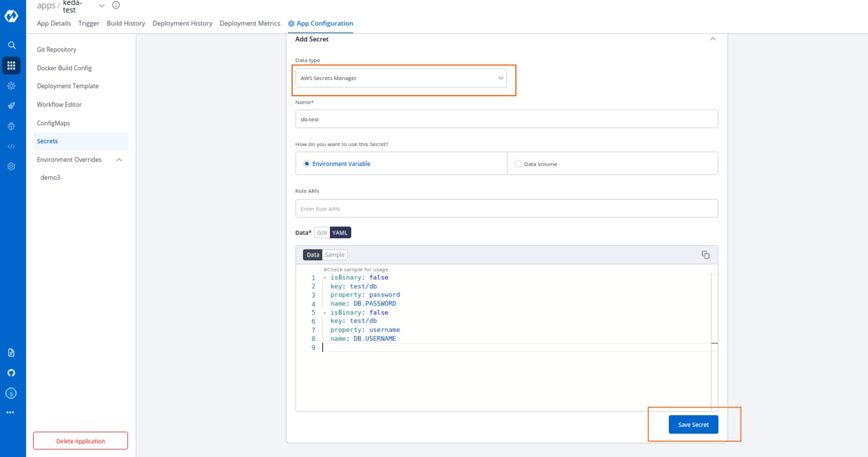This screenshot has height=457, width=868.
Task: Click the rocket icon in sidebar
Action: (11, 106)
